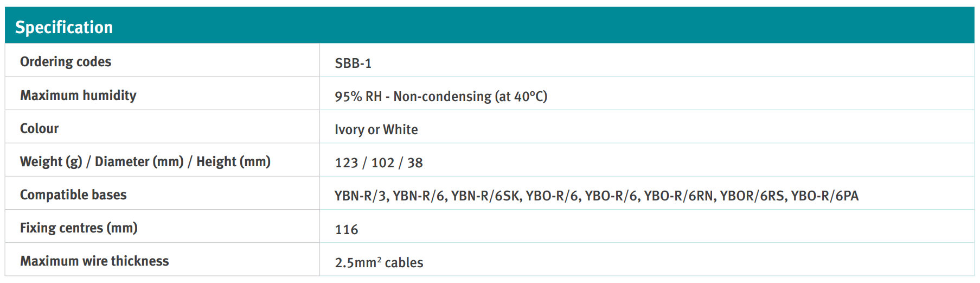Click the Maximum wire thickness label
The image size is (980, 283).
tap(94, 261)
